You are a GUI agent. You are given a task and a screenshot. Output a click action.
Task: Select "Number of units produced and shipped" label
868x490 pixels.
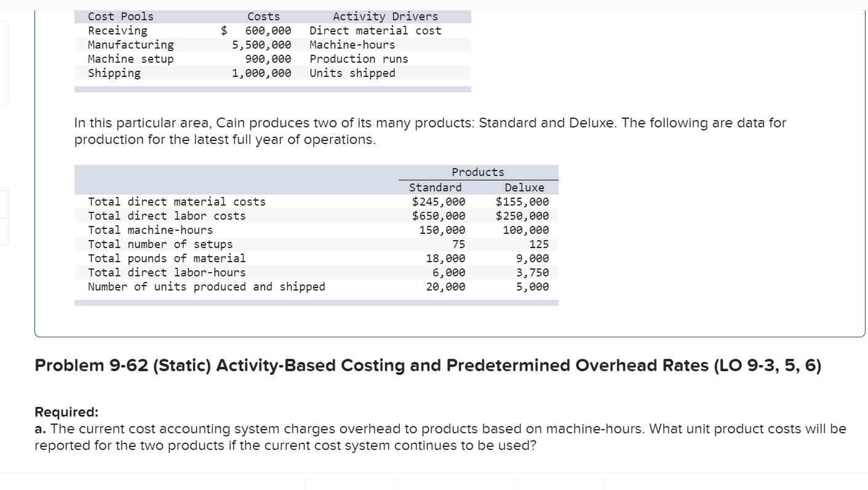[x=207, y=287]
